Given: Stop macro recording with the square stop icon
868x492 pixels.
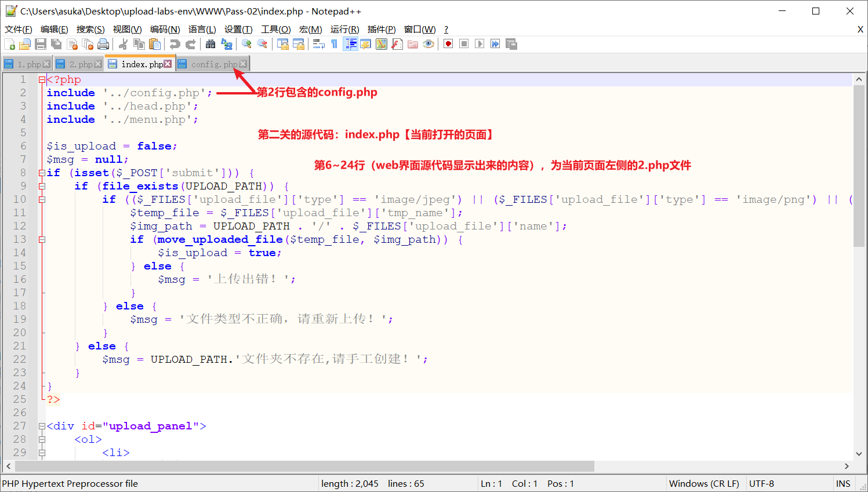Looking at the screenshot, I should (x=464, y=44).
